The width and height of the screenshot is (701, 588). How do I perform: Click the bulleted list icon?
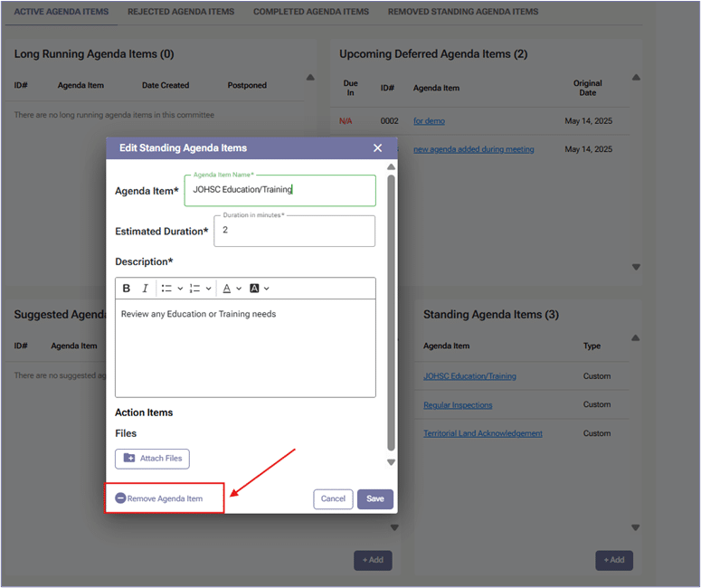tap(166, 289)
